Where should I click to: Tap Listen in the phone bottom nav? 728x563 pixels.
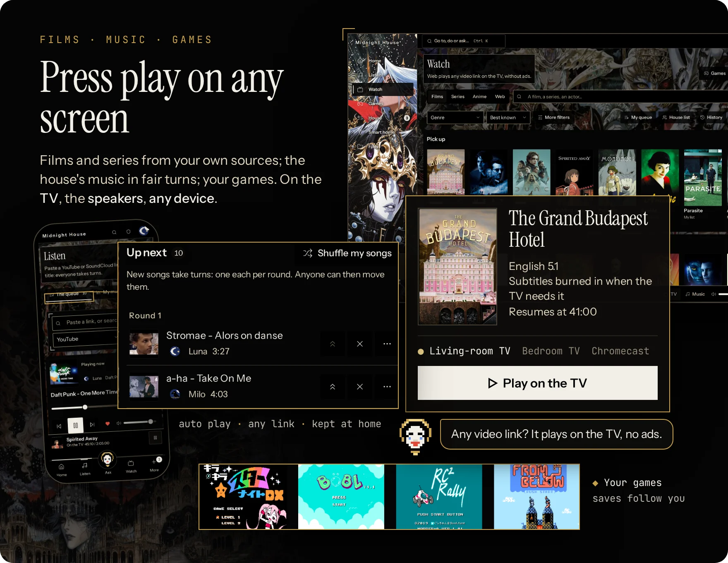85,469
